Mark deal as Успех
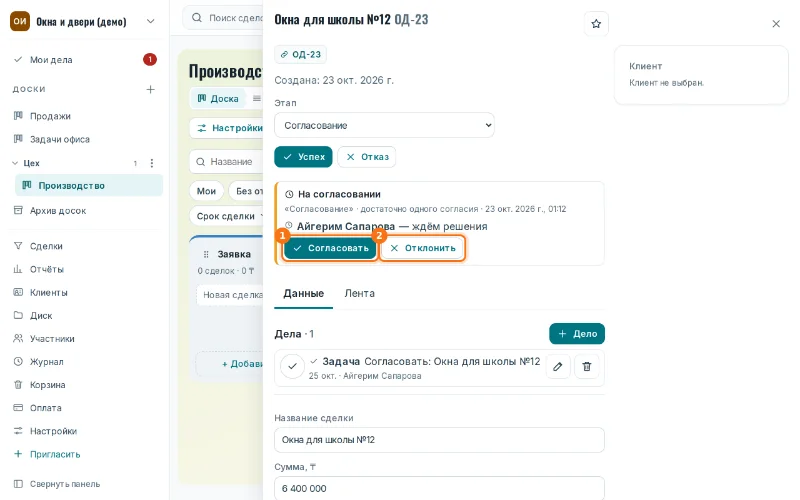Image resolution: width=800 pixels, height=500 pixels. point(303,157)
